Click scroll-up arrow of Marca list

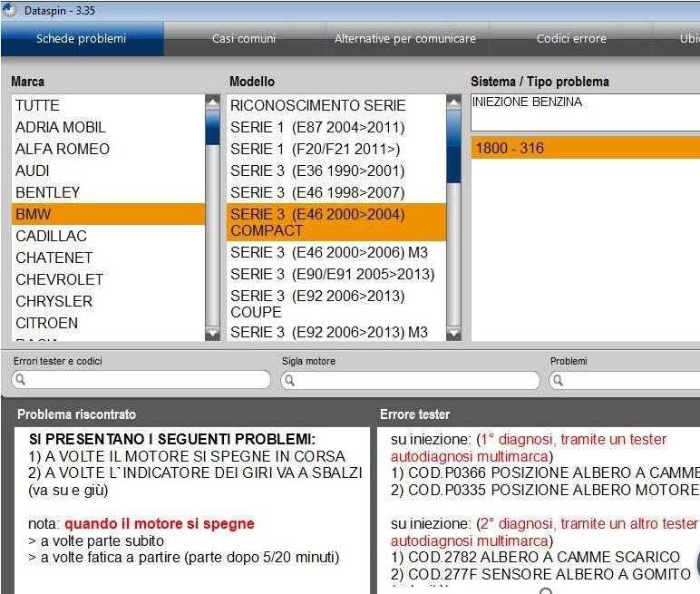pyautogui.click(x=212, y=102)
